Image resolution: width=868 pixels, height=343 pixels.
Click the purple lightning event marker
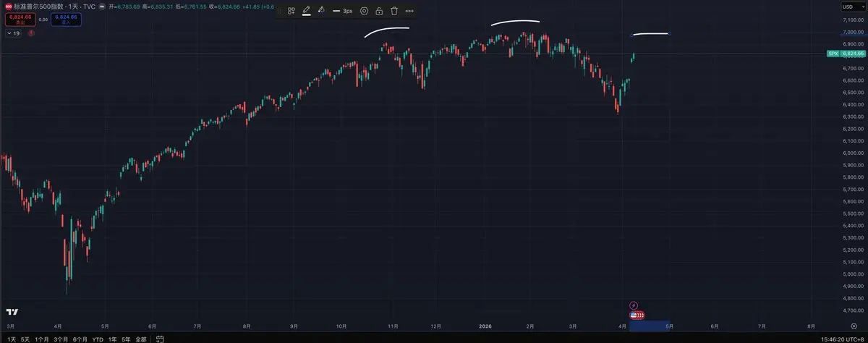tap(634, 305)
